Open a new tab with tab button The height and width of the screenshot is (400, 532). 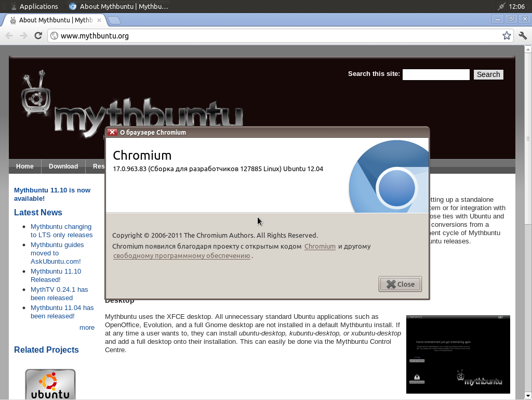click(x=114, y=20)
